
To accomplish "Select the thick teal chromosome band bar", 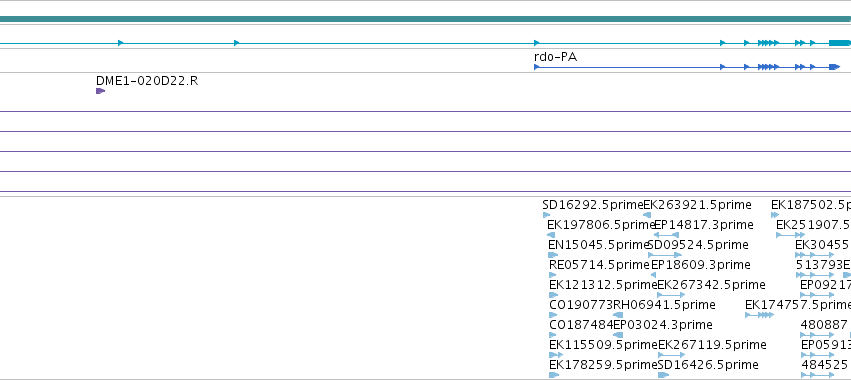I will [x=426, y=19].
